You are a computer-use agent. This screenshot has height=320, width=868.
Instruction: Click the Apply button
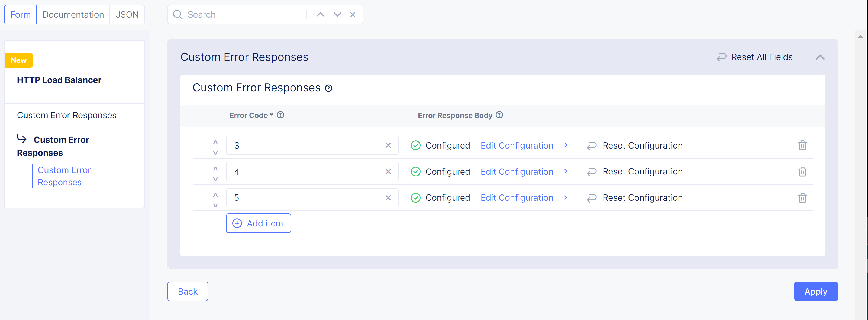[815, 291]
